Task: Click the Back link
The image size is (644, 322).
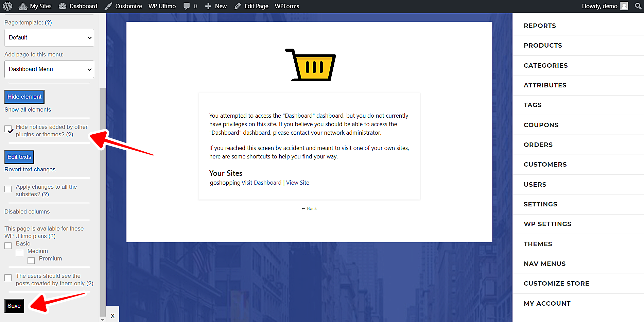Action: coord(309,208)
